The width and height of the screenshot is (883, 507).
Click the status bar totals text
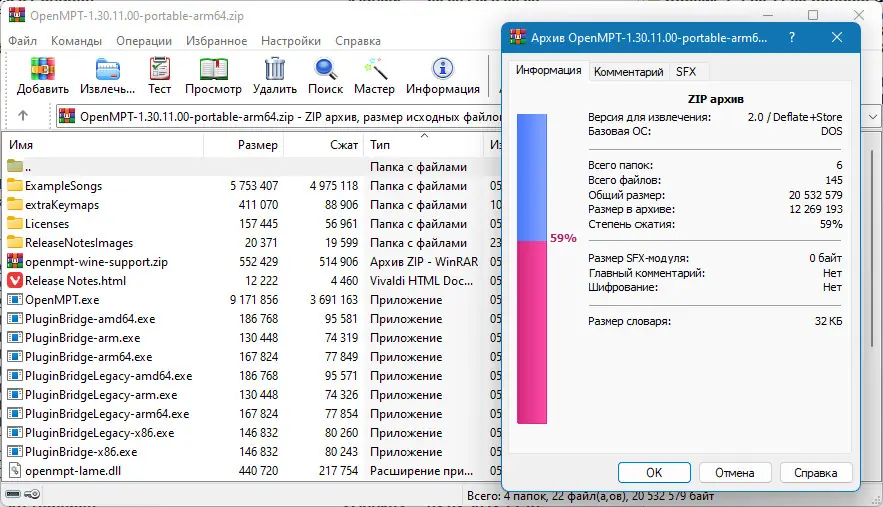[x=590, y=496]
